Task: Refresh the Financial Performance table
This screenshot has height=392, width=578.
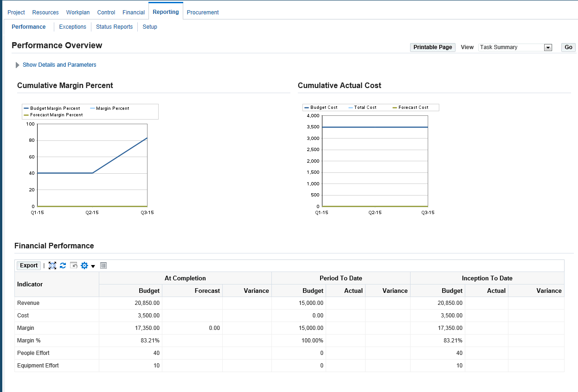Action: [x=63, y=266]
